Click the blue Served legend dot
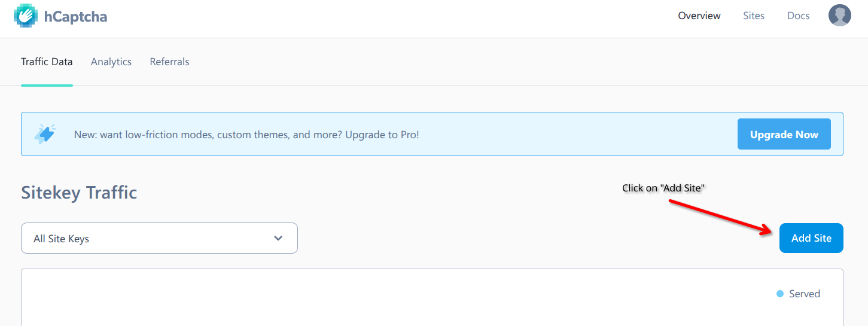 (x=779, y=294)
